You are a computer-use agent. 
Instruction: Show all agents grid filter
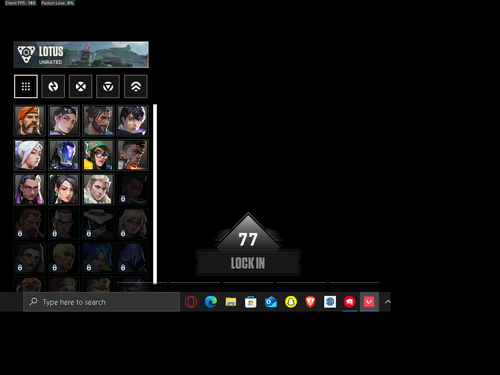pos(26,86)
